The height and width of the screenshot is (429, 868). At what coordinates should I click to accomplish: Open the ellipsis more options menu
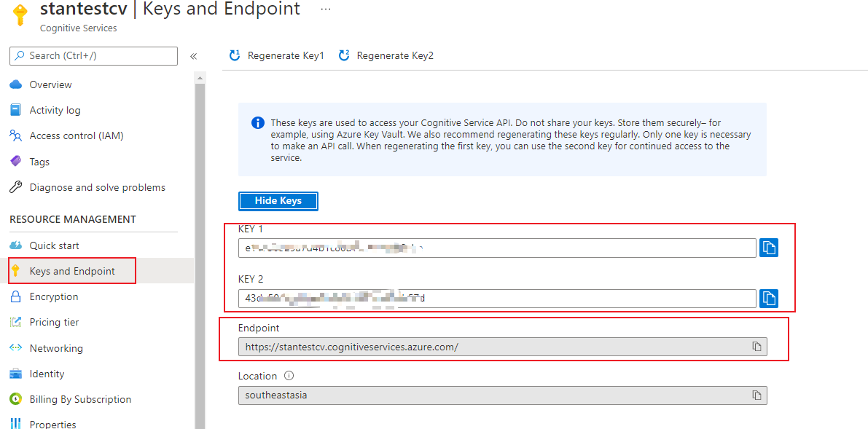click(x=326, y=9)
